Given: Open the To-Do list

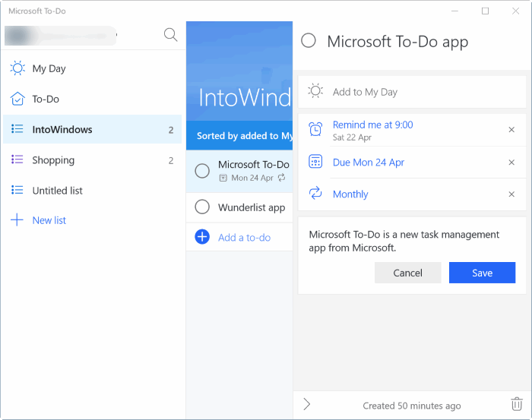Looking at the screenshot, I should point(92,99).
